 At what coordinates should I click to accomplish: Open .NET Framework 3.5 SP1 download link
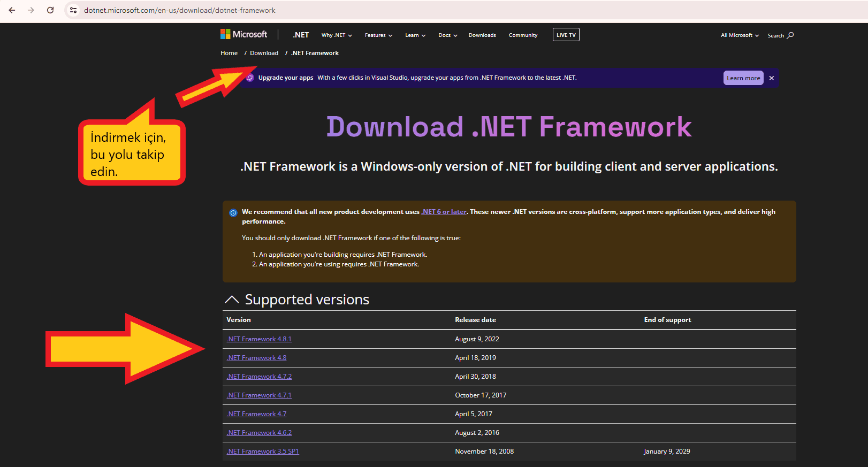(x=263, y=451)
